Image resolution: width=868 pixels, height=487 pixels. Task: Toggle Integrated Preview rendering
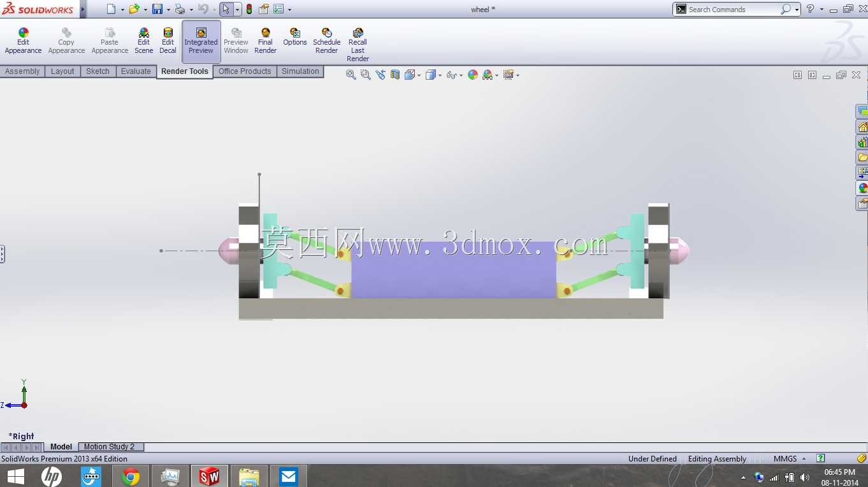pyautogui.click(x=201, y=41)
